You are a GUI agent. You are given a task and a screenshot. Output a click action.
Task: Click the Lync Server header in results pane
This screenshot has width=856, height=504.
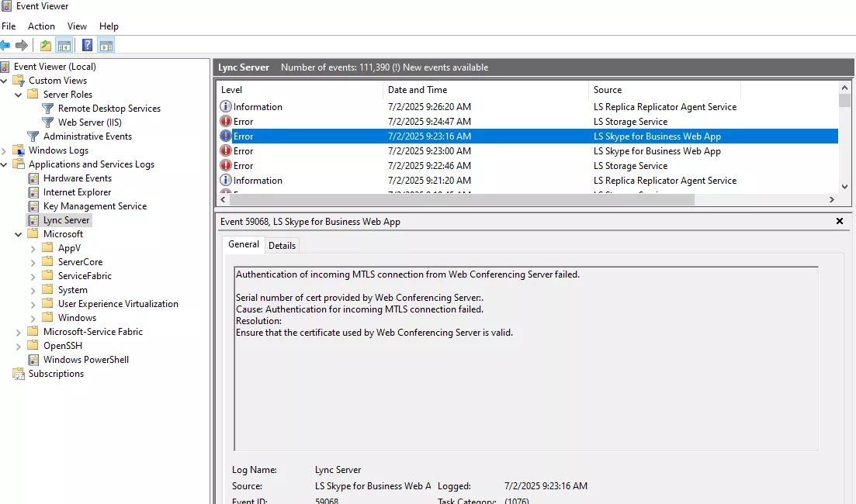coord(244,67)
